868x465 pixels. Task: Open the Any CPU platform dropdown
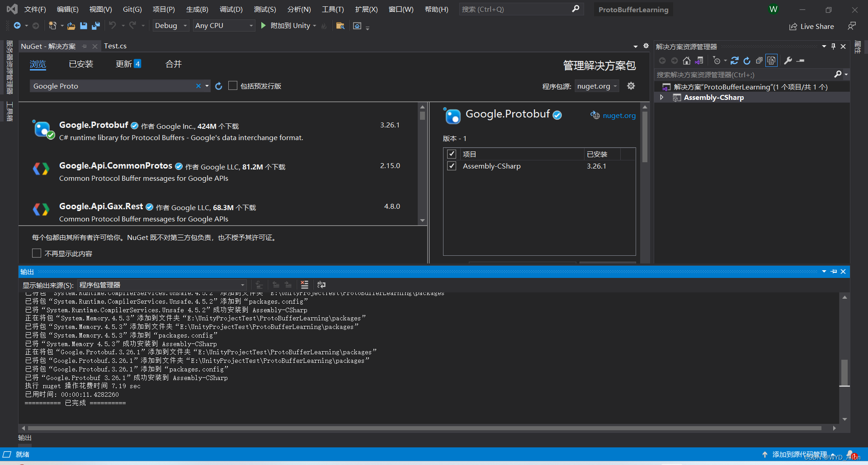[224, 26]
